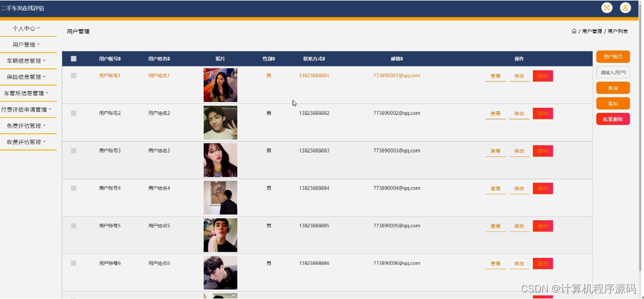This screenshot has height=299, width=644.
Task: Open photo thumbnail of 用户姓名6
Action: pos(220,273)
